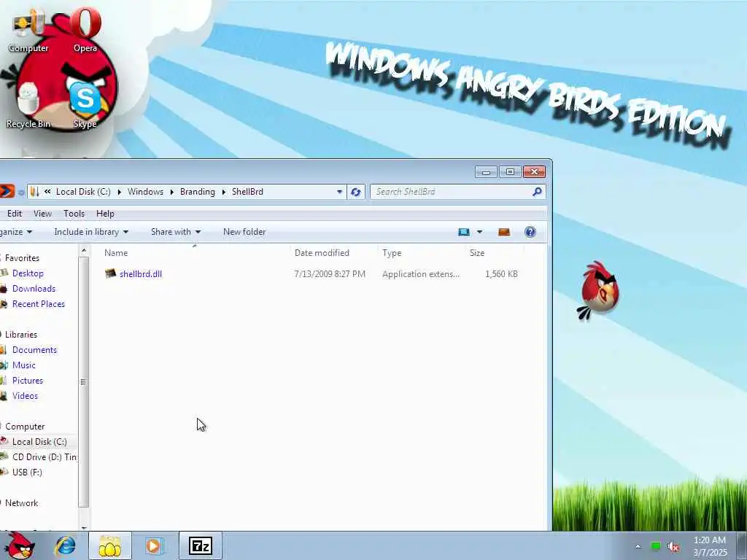747x560 pixels.
Task: Focus the Search ShellBrd field
Action: click(457, 192)
